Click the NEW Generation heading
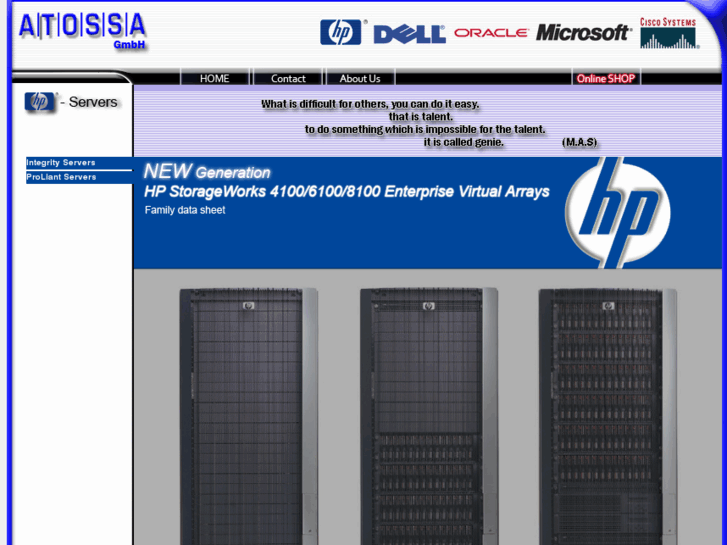The width and height of the screenshot is (727, 545). point(207,172)
